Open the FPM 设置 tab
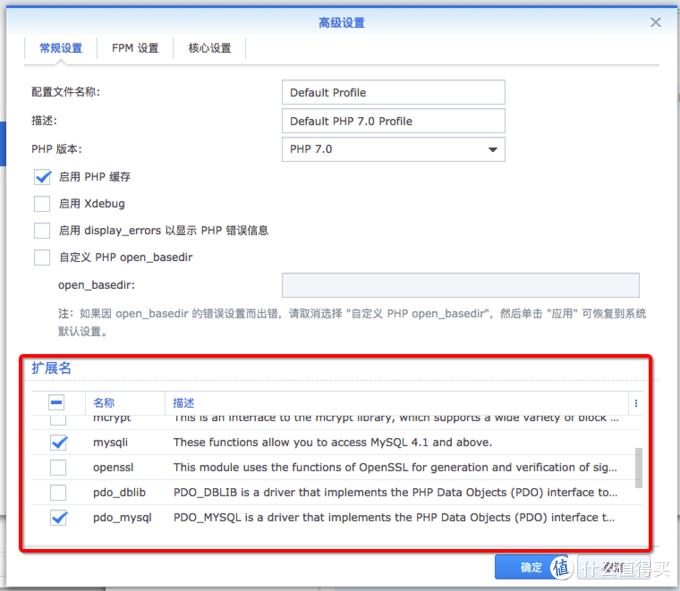The height and width of the screenshot is (591, 680). pos(135,48)
